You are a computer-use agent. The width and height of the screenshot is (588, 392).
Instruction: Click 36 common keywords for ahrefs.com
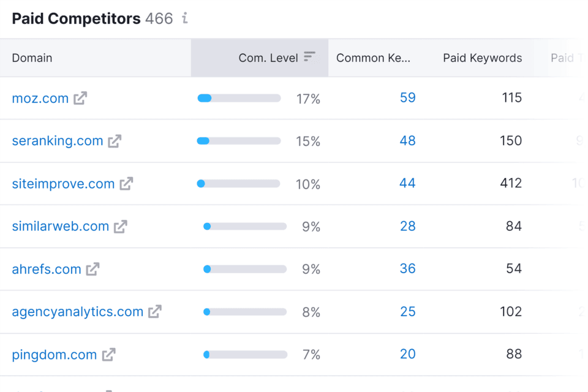407,268
